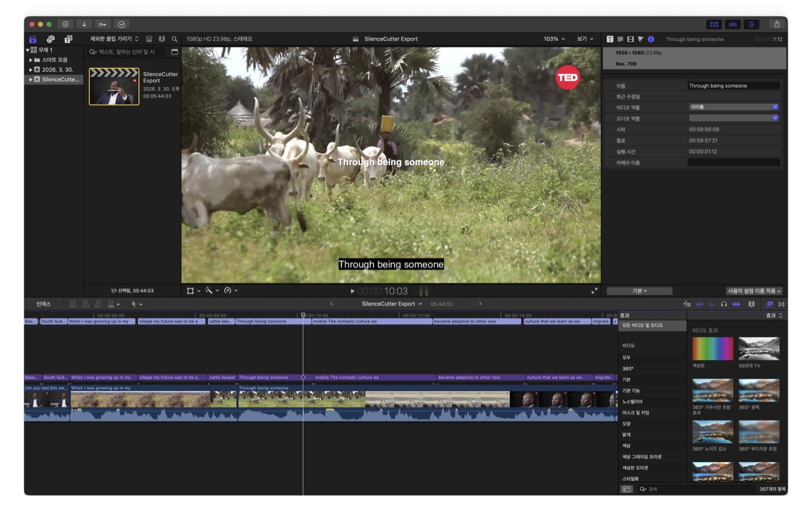The width and height of the screenshot is (812, 527).
Task: Select the 색상판 effect thumbnail
Action: tap(712, 348)
